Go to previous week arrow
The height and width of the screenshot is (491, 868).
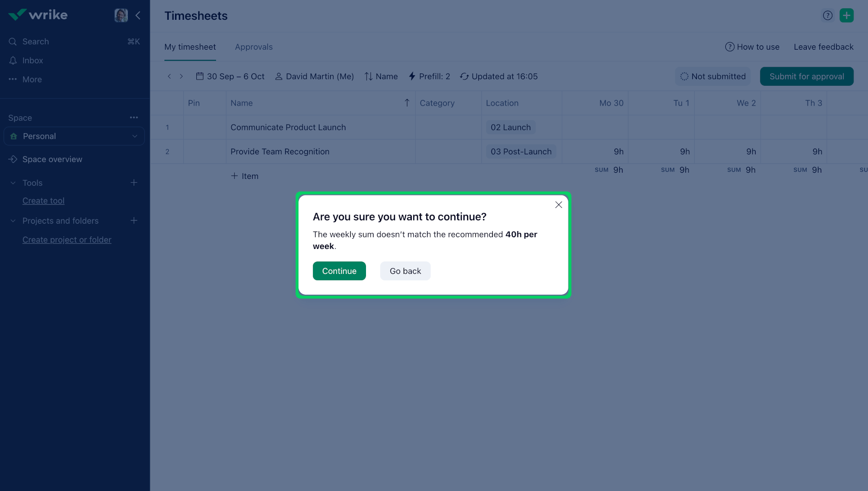click(169, 76)
